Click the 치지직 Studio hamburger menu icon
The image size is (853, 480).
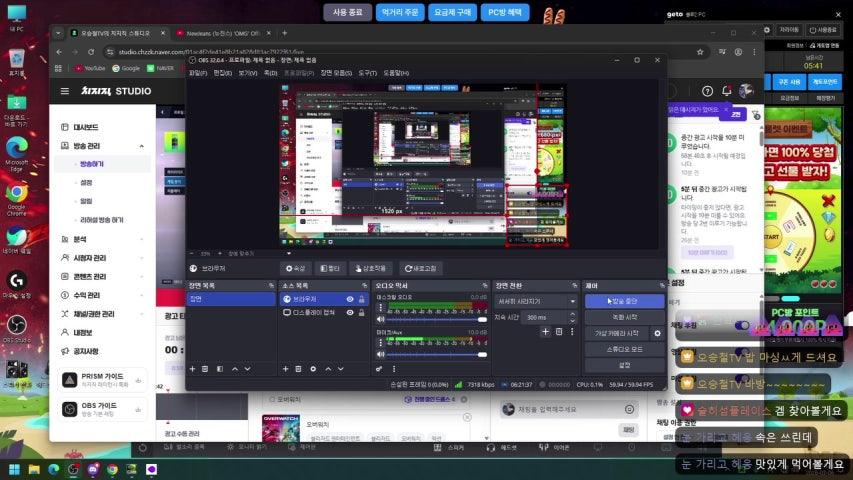click(x=65, y=91)
